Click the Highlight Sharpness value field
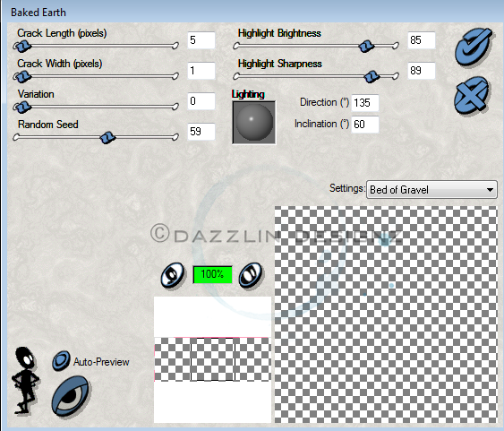This screenshot has width=504, height=431. click(x=422, y=71)
